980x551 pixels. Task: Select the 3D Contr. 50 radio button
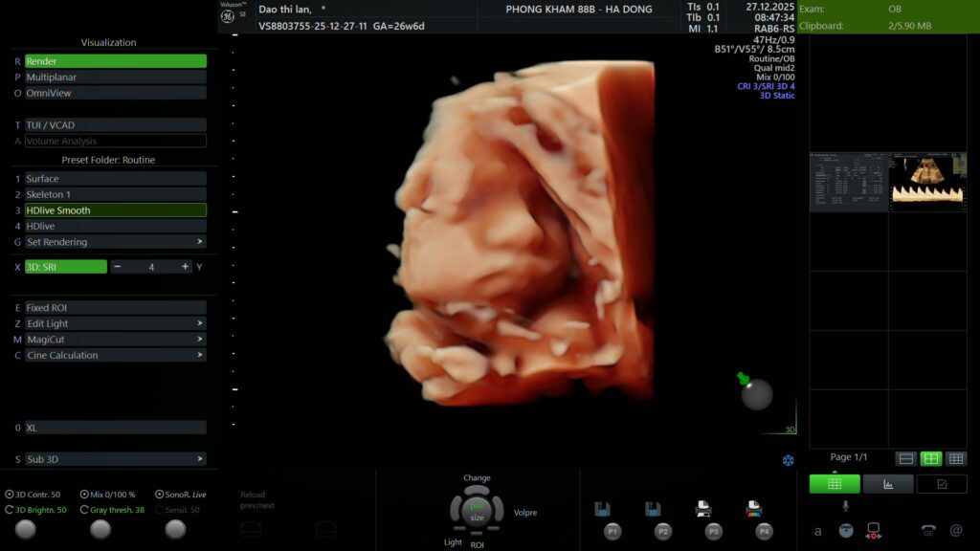10,495
